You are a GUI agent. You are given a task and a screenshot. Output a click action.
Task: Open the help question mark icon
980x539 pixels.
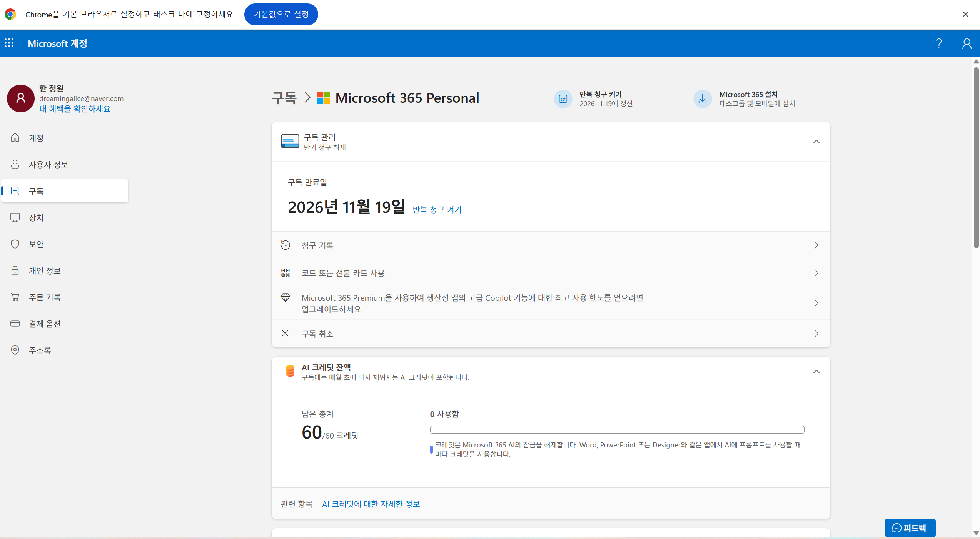pos(939,43)
